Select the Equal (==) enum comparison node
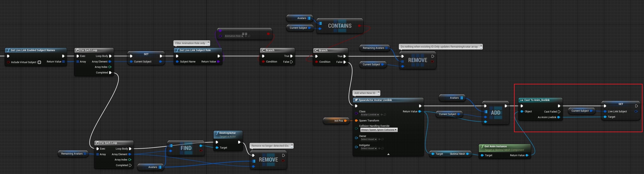The image size is (644, 174). [244, 34]
